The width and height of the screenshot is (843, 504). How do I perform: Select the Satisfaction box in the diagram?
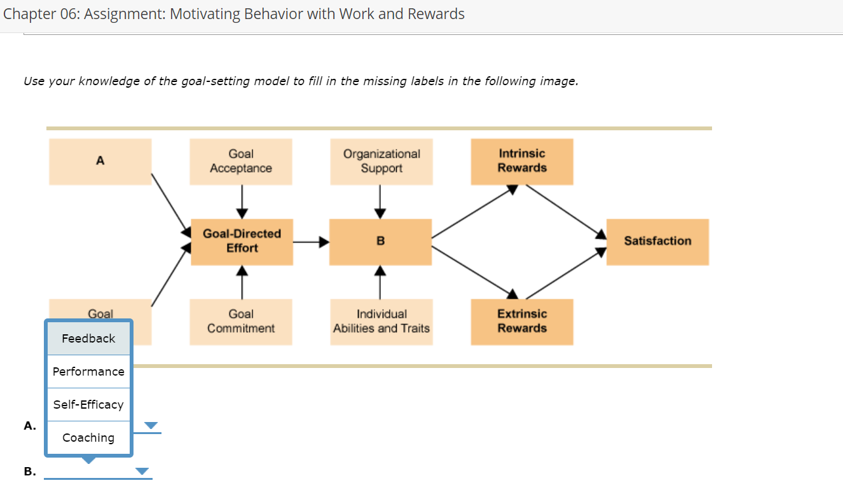pos(658,242)
